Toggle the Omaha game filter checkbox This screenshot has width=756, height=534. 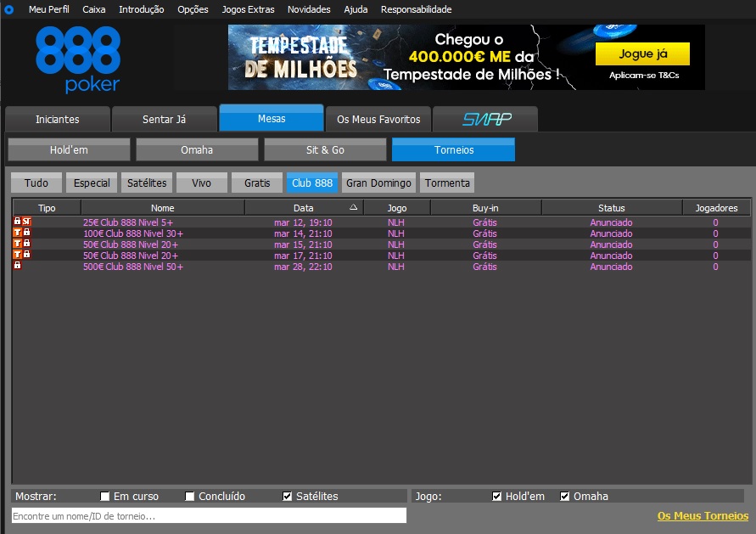click(x=564, y=497)
